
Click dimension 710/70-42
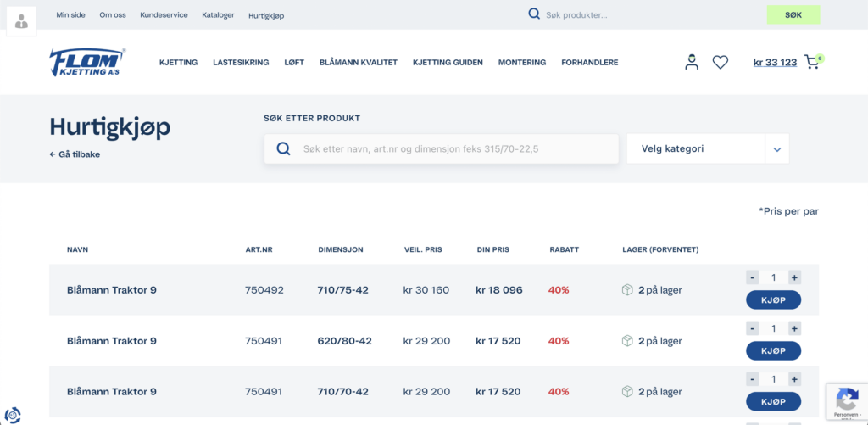coord(343,391)
